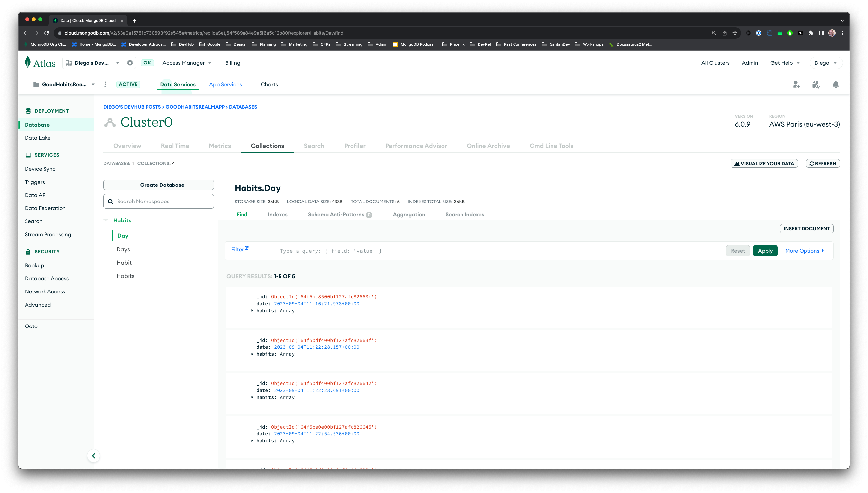Click Create Database button
Viewport: 868px width, 493px height.
(x=158, y=185)
